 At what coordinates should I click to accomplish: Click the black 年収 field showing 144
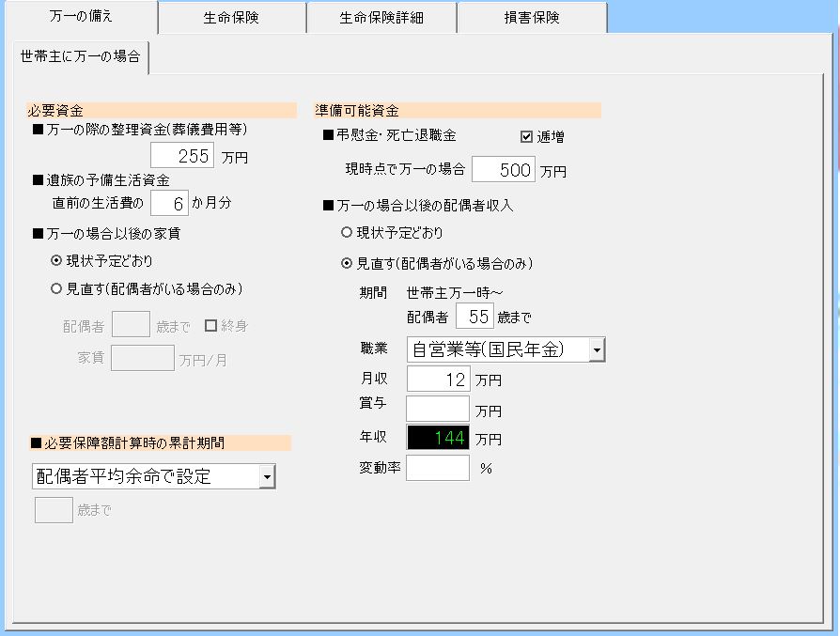click(x=437, y=439)
